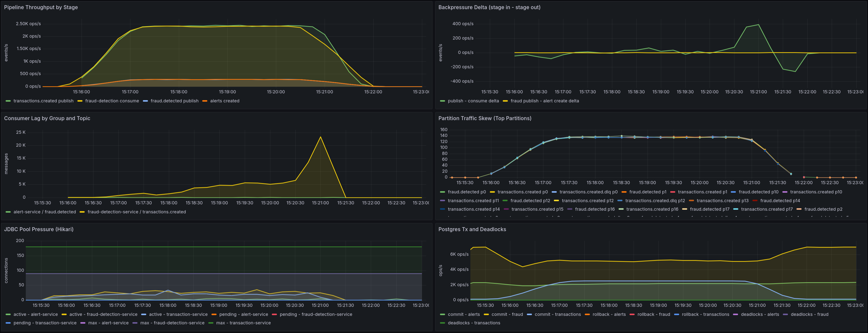Toggle the 'fraud publish - alert create delta' series
Screen dimensions: 868x333
(545, 101)
